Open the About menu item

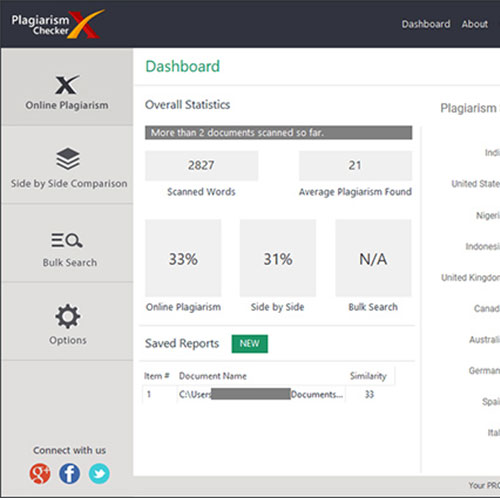pos(475,24)
